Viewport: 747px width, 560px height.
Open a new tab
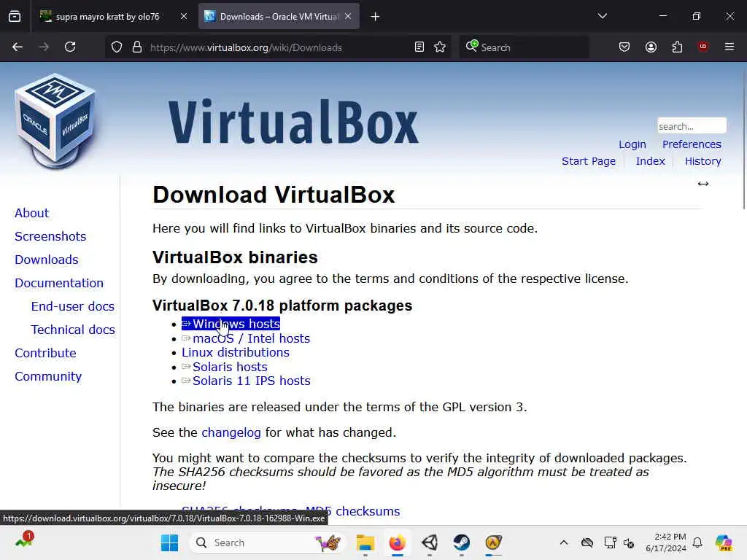click(x=376, y=17)
